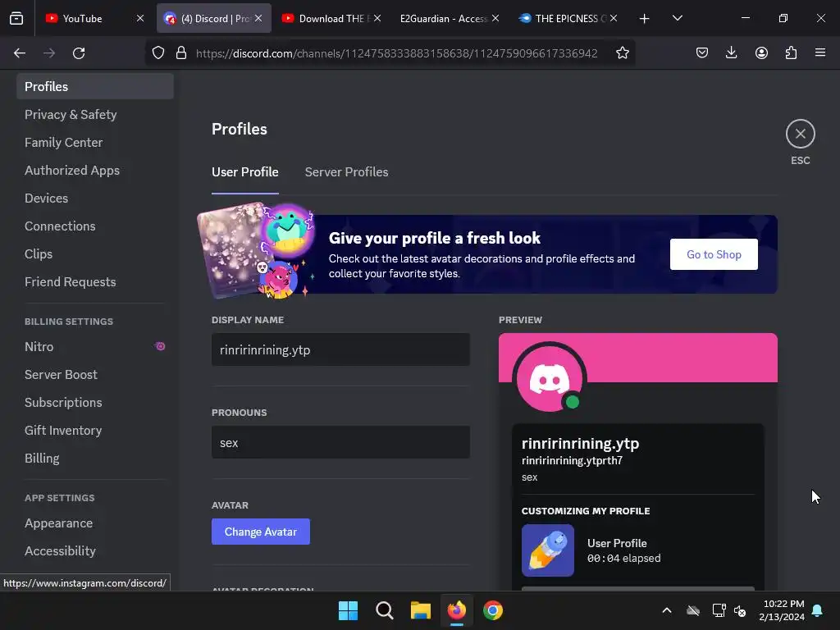Open Google Chrome from taskbar
Image resolution: width=840 pixels, height=630 pixels.
pyautogui.click(x=493, y=610)
